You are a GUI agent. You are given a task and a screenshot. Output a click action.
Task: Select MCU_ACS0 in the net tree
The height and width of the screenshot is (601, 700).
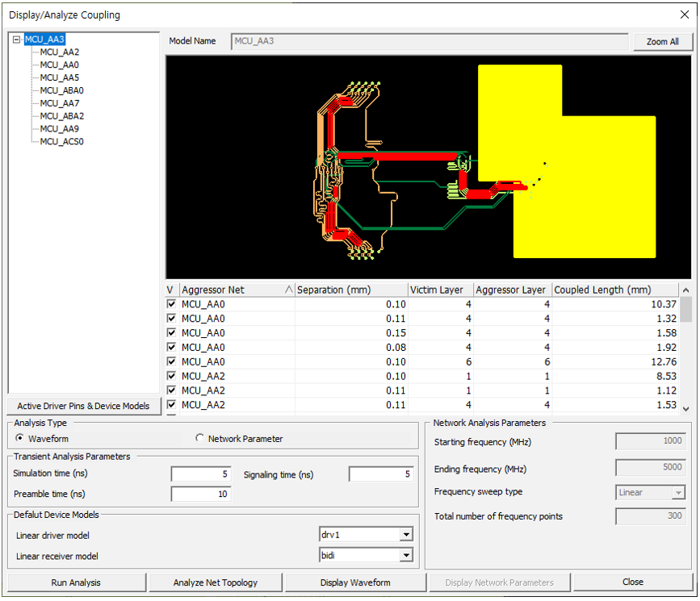click(x=61, y=142)
